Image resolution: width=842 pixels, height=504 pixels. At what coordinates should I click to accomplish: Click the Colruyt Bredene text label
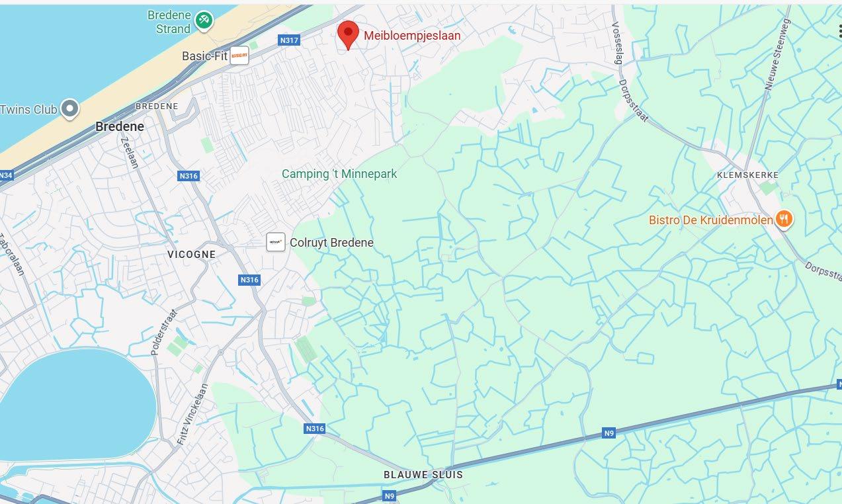331,243
